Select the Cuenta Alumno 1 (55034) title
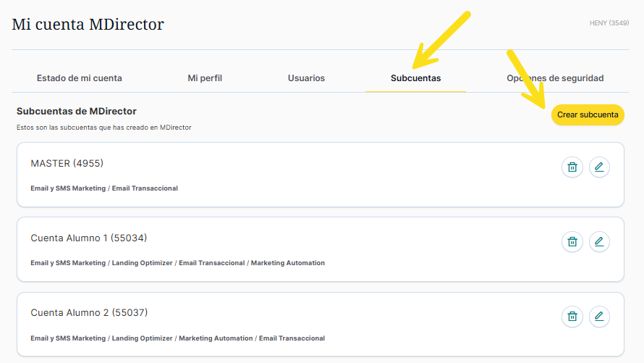 89,238
